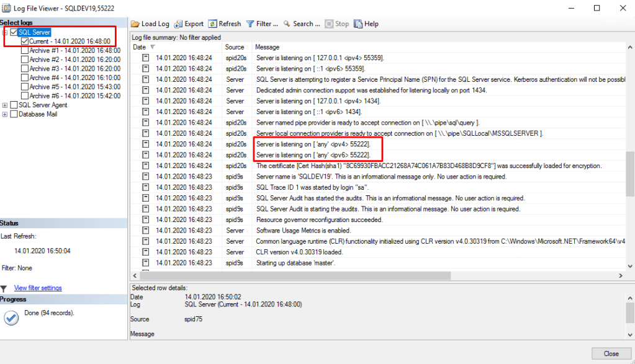Sort by the Date column header
635x364 pixels.
click(140, 47)
